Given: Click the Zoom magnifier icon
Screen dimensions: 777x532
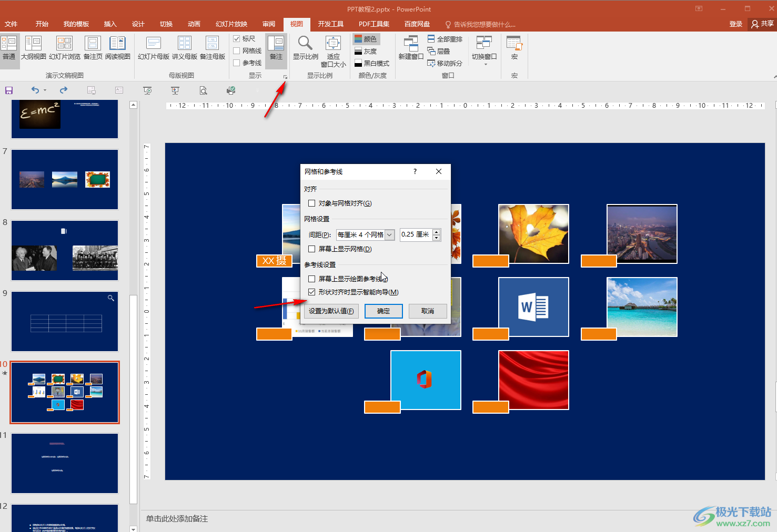Looking at the screenshot, I should pos(305,43).
